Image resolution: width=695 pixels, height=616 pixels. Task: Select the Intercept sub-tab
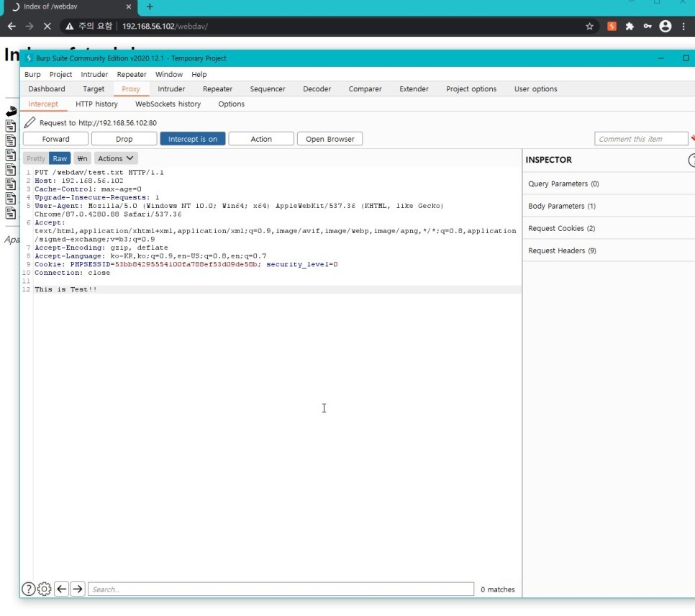point(43,104)
